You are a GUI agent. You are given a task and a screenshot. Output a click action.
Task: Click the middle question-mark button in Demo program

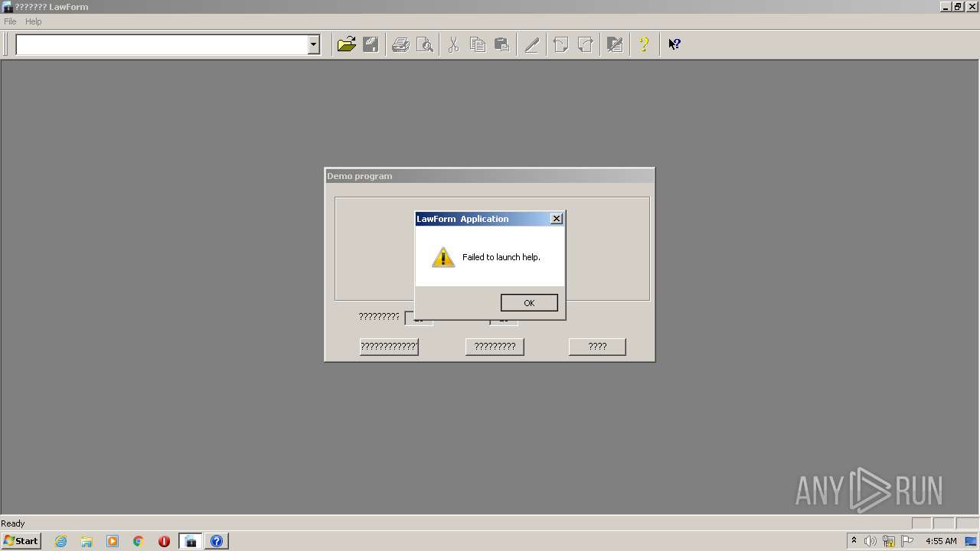[495, 347]
